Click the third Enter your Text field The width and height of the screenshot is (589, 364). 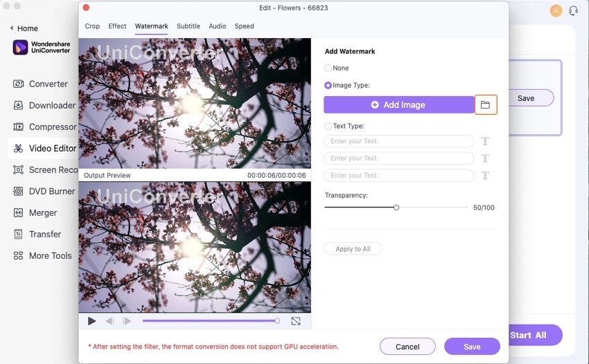coord(399,176)
